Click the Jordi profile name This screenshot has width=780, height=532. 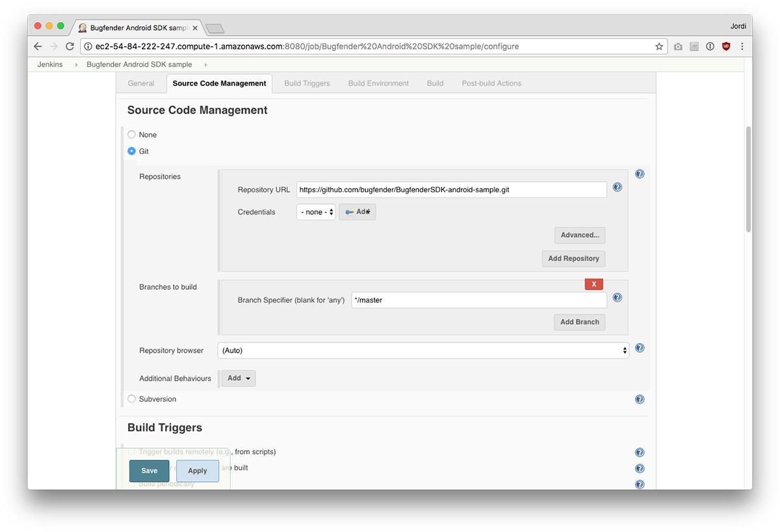tap(738, 27)
